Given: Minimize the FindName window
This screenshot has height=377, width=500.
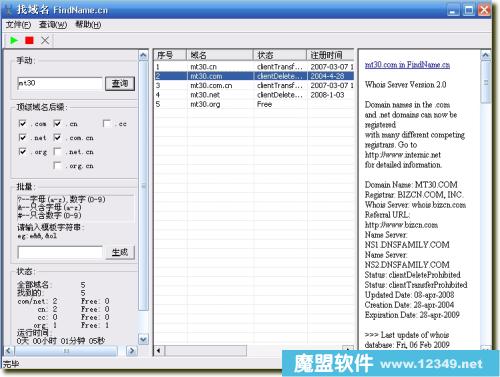Looking at the screenshot, I should [453, 10].
